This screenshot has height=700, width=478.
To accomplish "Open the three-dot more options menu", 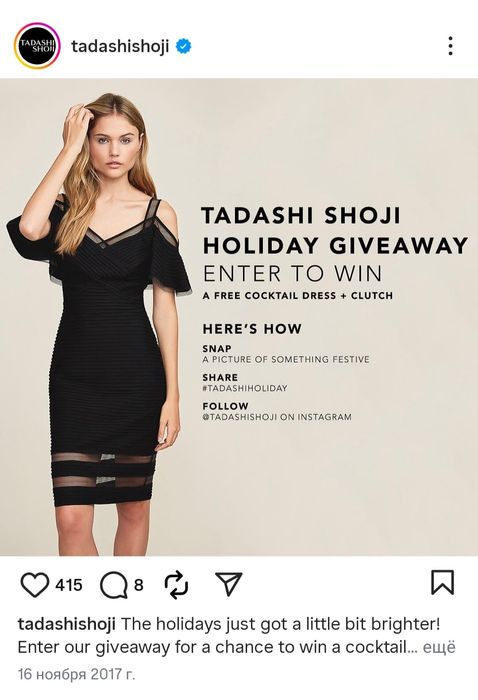I will pos(450,46).
